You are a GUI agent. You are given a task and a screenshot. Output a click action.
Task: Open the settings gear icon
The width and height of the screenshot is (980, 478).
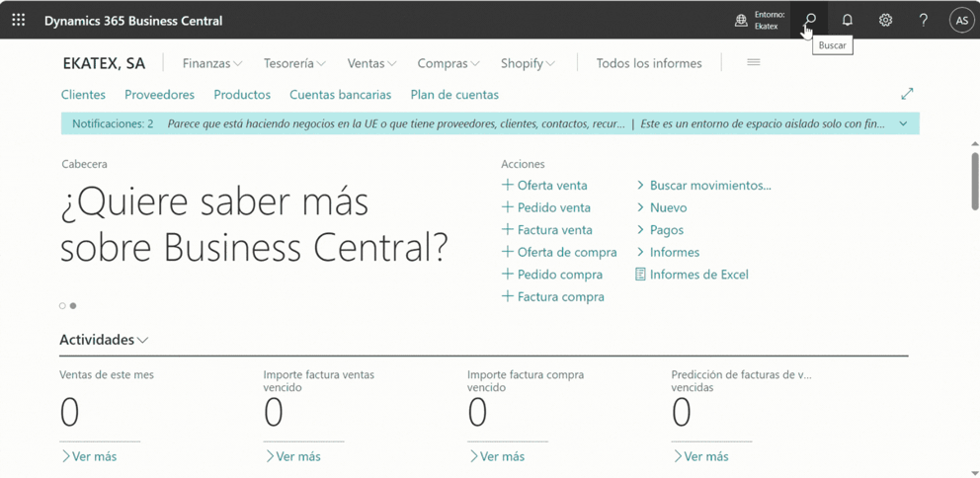coord(885,20)
